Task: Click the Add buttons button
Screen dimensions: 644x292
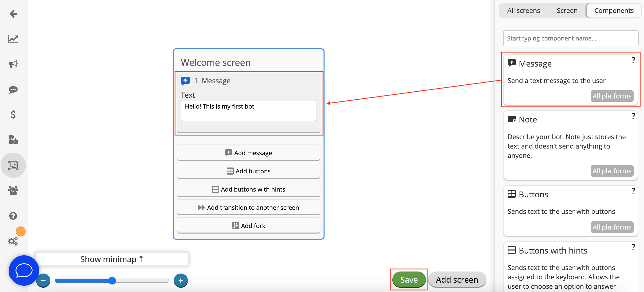Action: coord(248,171)
